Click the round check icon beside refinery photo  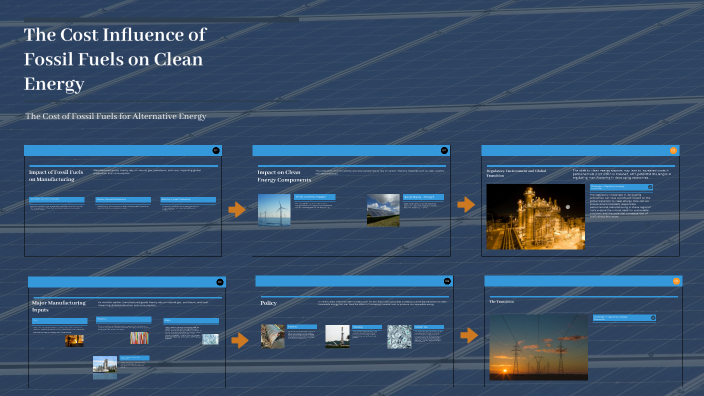650,187
